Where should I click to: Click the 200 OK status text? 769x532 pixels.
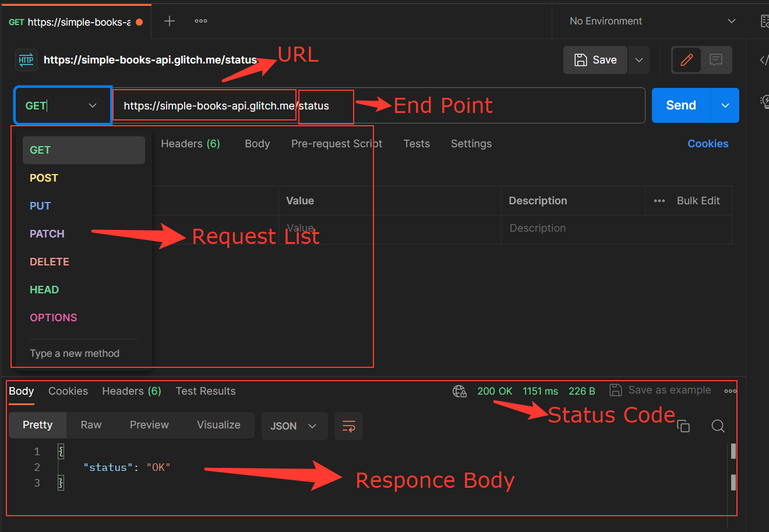(495, 391)
